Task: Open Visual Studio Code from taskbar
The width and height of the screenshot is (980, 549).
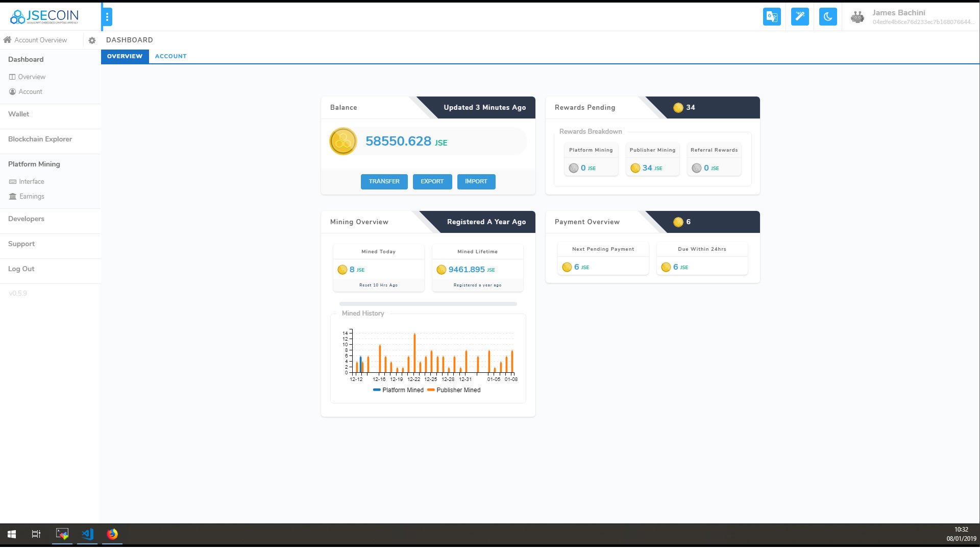Action: [x=87, y=534]
